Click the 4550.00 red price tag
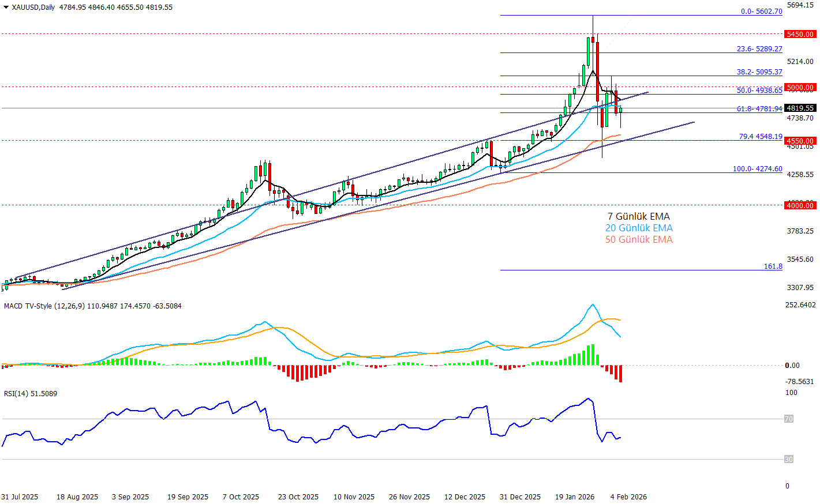 [x=800, y=141]
